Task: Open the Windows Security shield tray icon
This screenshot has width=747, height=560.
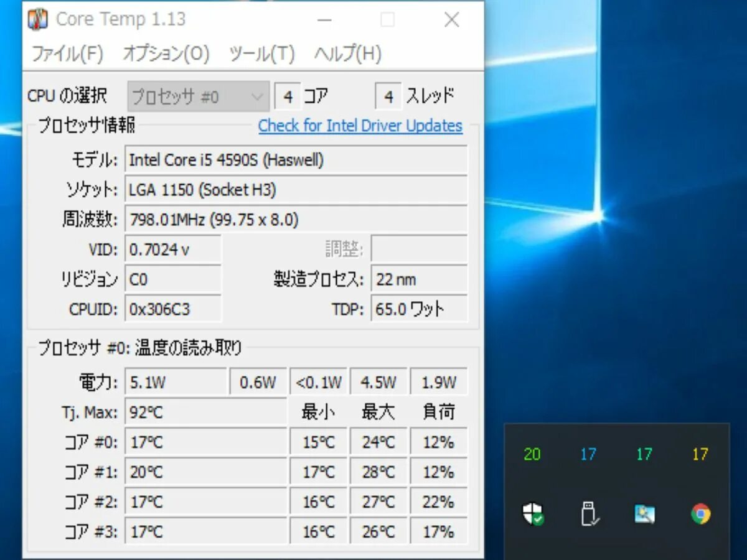Action: 533,514
